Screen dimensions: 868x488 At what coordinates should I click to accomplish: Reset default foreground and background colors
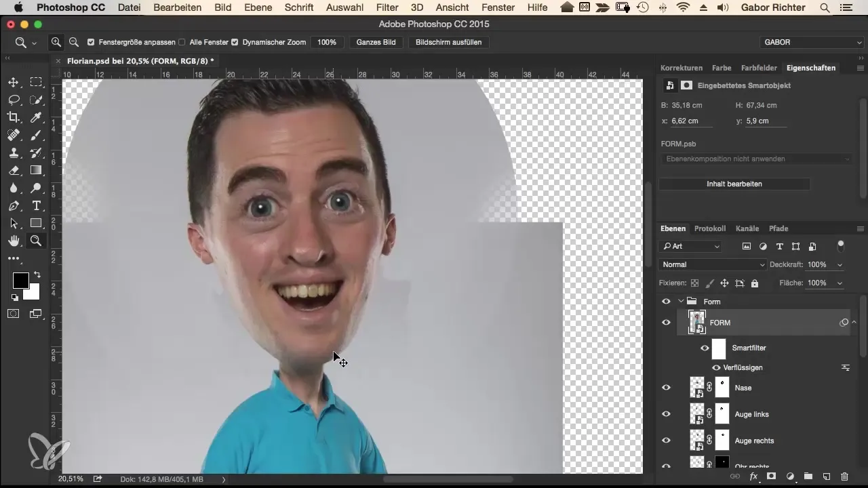coord(14,297)
